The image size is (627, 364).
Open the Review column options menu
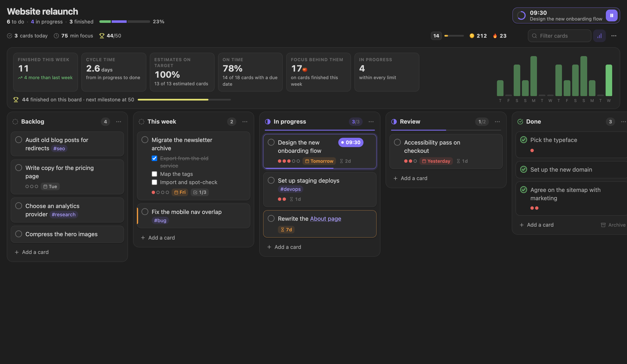(497, 122)
